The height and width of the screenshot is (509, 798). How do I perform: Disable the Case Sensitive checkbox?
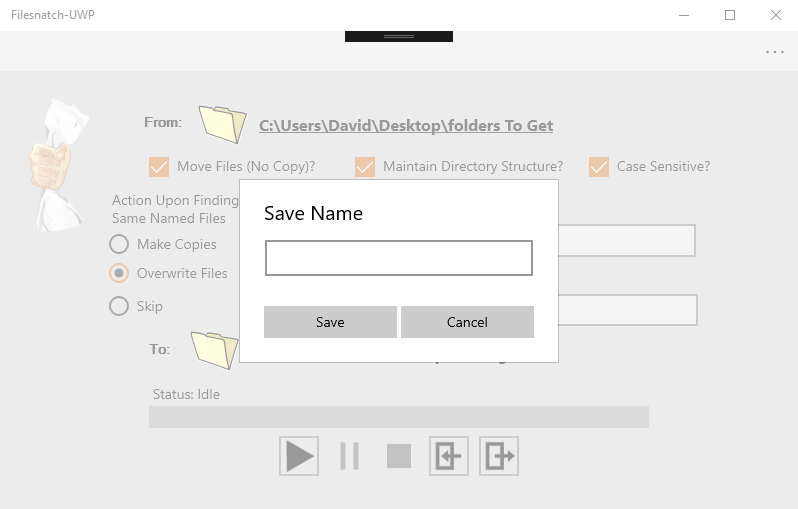599,167
